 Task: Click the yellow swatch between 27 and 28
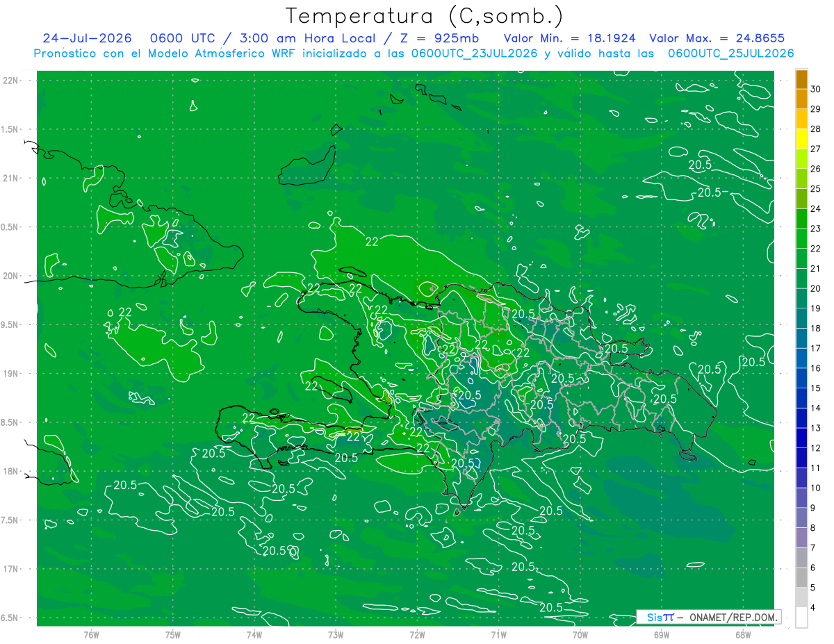pos(801,139)
